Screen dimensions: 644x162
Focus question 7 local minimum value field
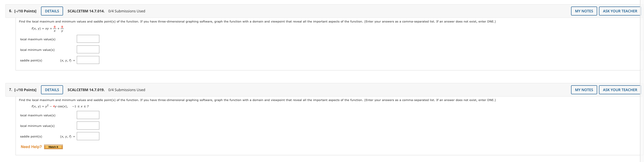(88, 126)
